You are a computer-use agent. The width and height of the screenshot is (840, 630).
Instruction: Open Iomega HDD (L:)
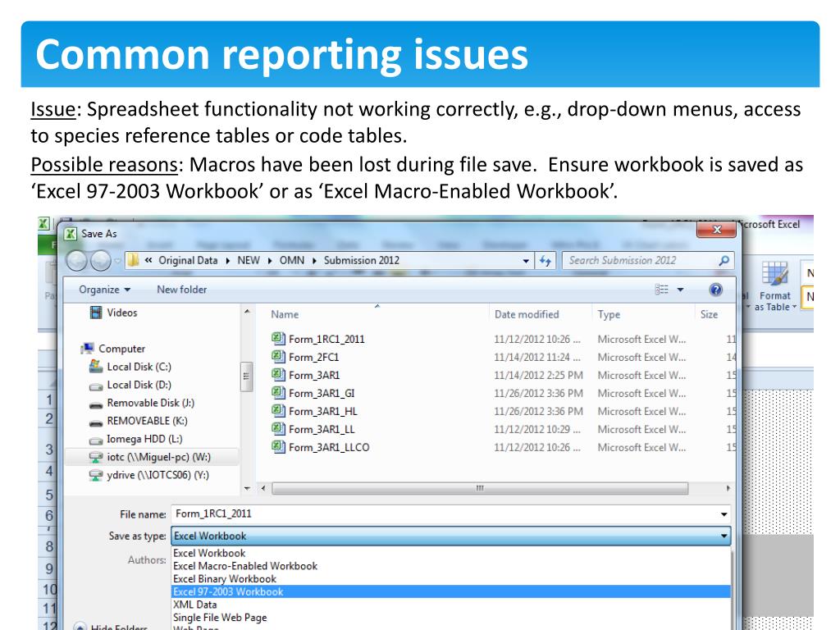pyautogui.click(x=136, y=440)
